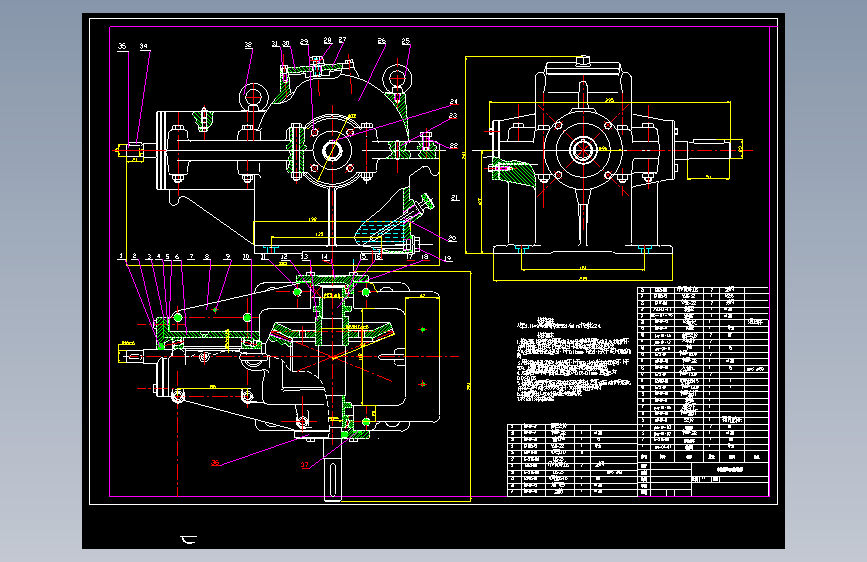Image resolution: width=867 pixels, height=562 pixels.
Task: Select part callout number 28
Action: (327, 40)
